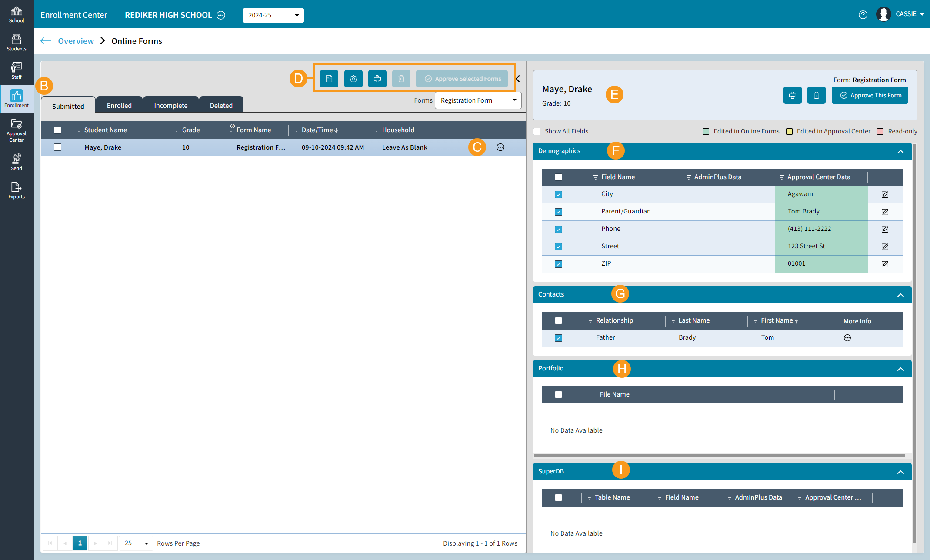This screenshot has width=930, height=560.
Task: Open more options for Maye, Drake row
Action: point(500,147)
